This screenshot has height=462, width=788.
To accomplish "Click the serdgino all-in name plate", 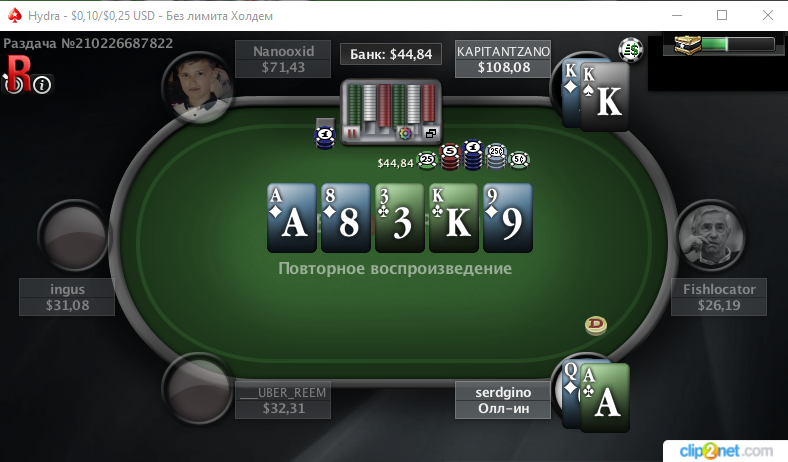I will (x=503, y=400).
